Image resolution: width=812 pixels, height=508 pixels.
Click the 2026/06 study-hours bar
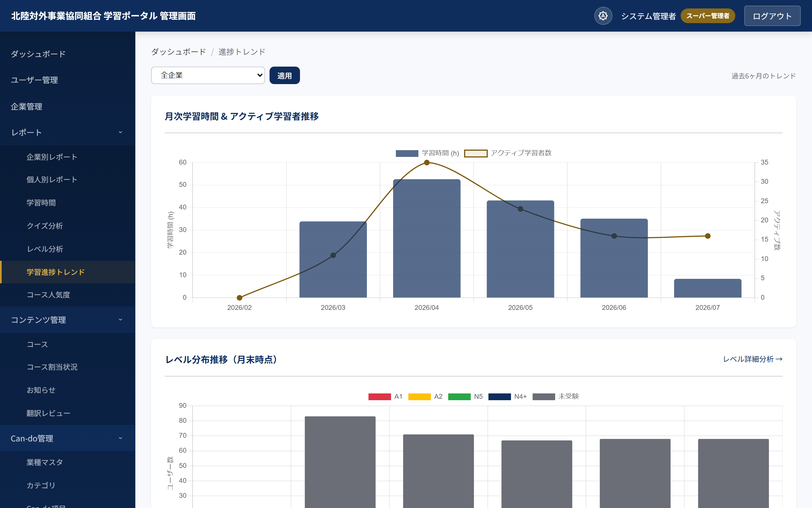614,258
